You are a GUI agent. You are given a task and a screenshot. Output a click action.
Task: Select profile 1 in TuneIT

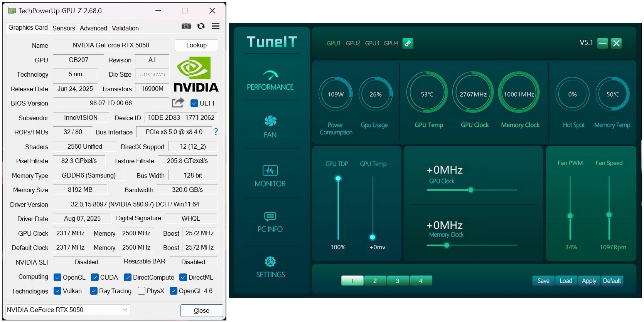(x=352, y=281)
